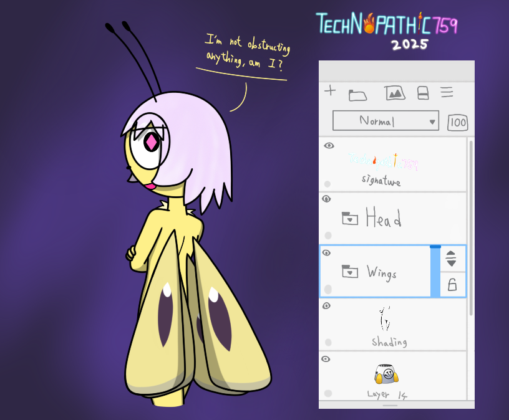The width and height of the screenshot is (509, 420).
Task: Toggle the lock on Wings layer
Action: (452, 284)
